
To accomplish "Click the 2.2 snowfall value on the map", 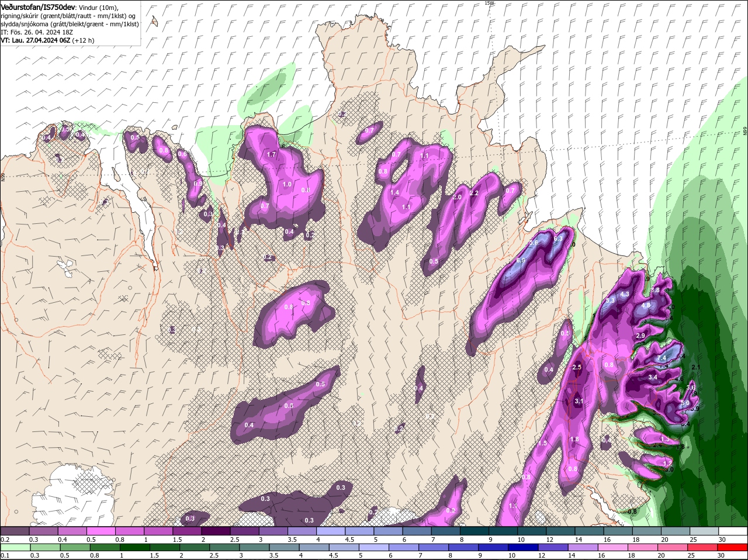I will pos(474,193).
